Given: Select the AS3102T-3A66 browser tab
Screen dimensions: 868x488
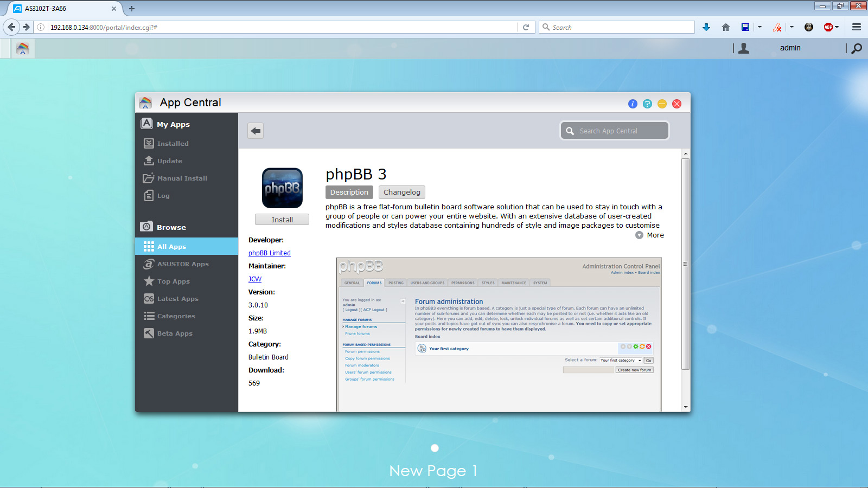Looking at the screenshot, I should click(x=65, y=9).
